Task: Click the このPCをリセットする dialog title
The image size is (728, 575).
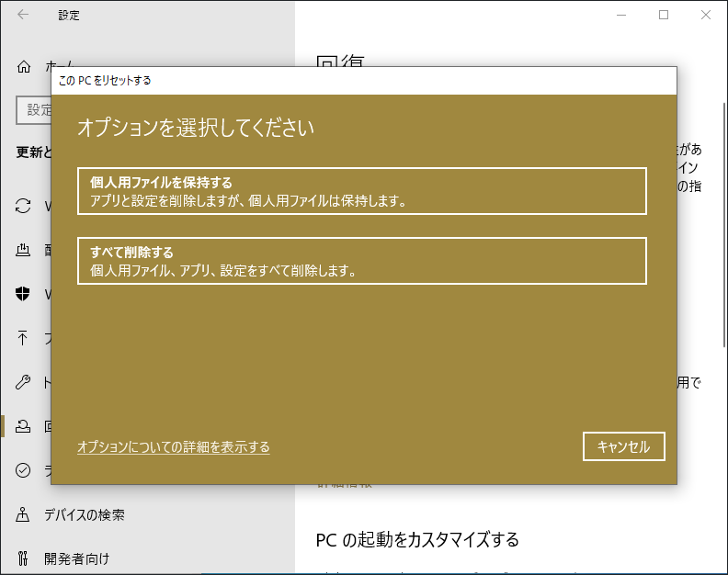Action: pyautogui.click(x=105, y=81)
